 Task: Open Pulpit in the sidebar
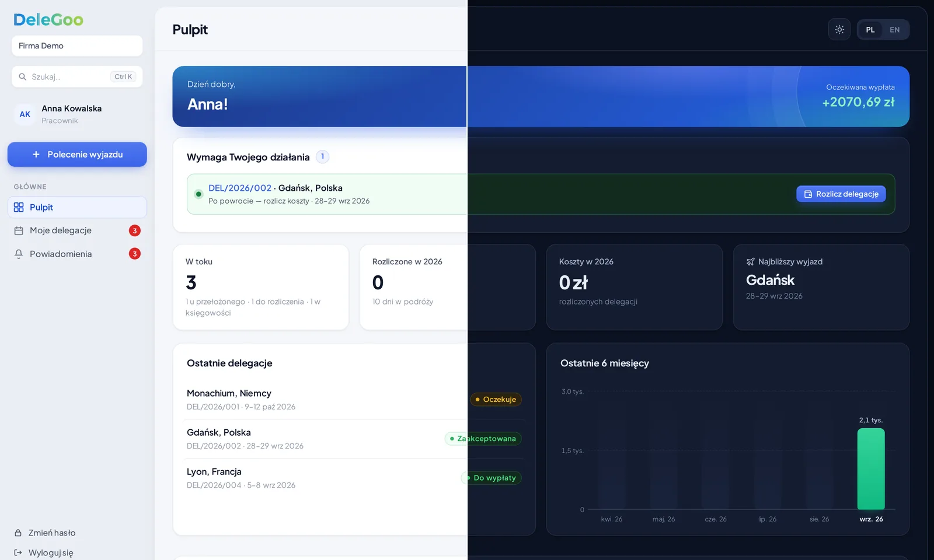tap(77, 207)
